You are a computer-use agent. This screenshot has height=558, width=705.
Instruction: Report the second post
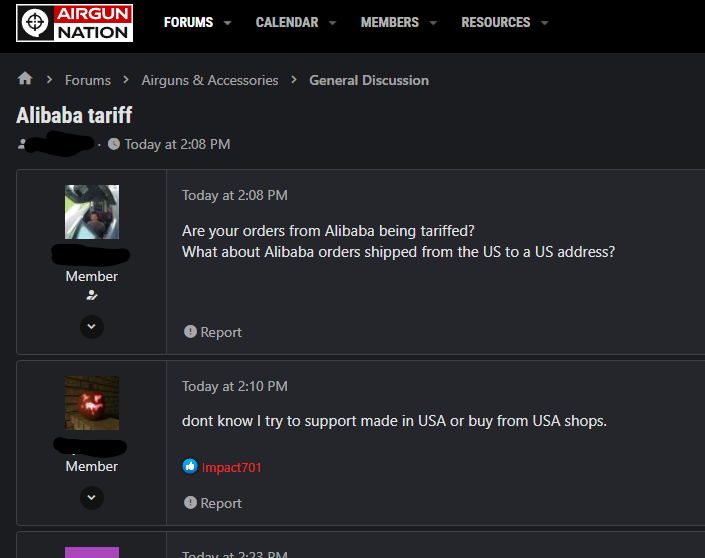(212, 503)
